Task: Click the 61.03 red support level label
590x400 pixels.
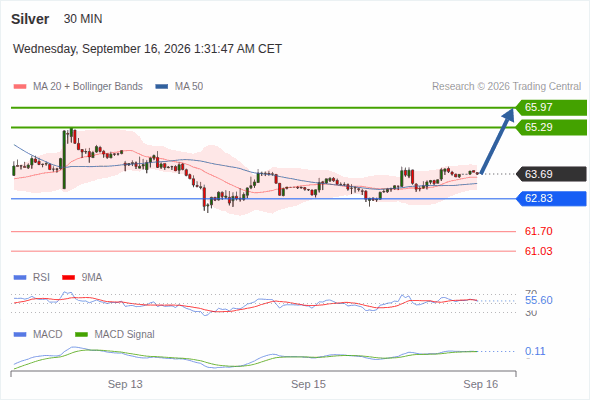Action: tap(538, 251)
